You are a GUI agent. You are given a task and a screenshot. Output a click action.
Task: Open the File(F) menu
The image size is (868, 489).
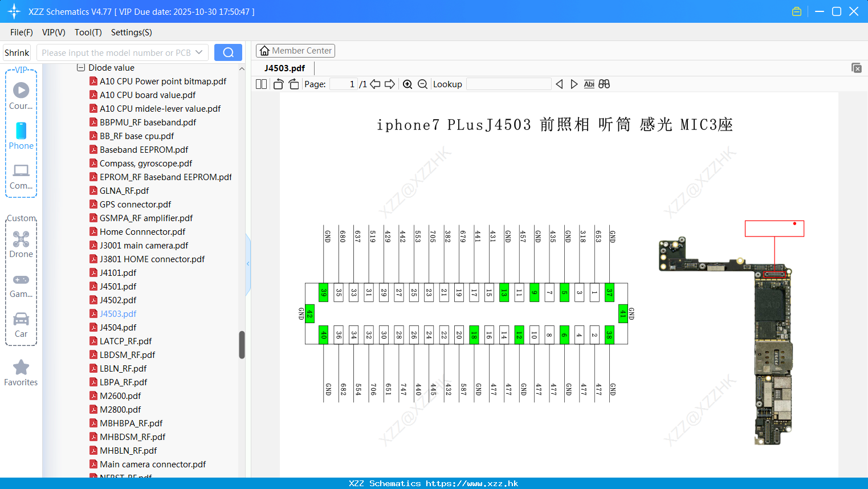click(22, 32)
